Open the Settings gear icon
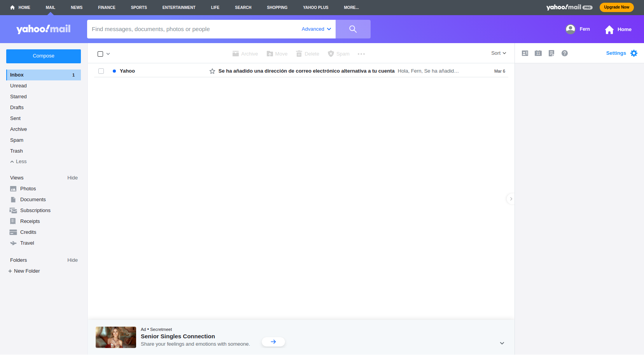 tap(634, 53)
